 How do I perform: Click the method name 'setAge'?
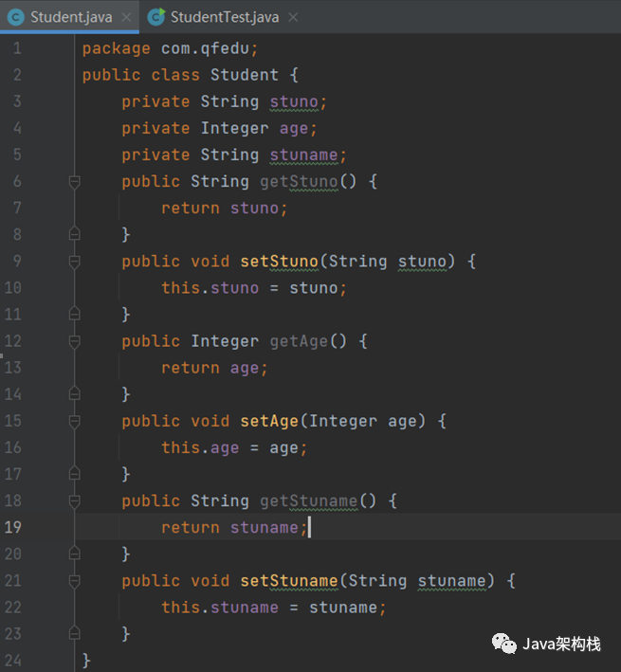[269, 421]
